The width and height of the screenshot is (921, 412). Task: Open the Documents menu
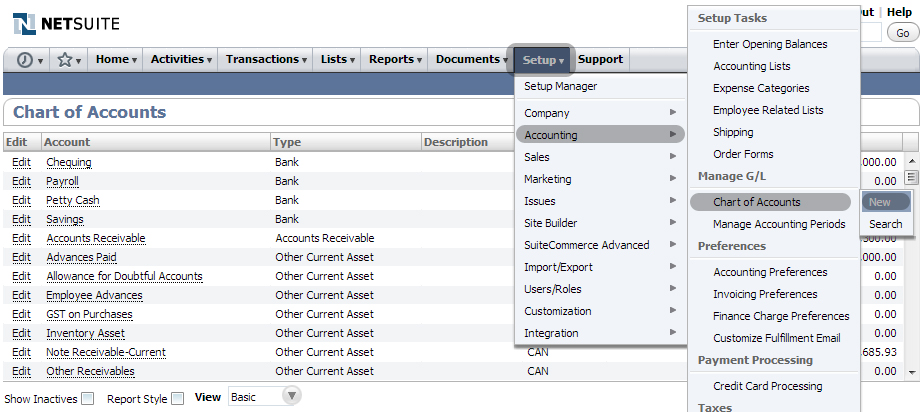click(472, 59)
